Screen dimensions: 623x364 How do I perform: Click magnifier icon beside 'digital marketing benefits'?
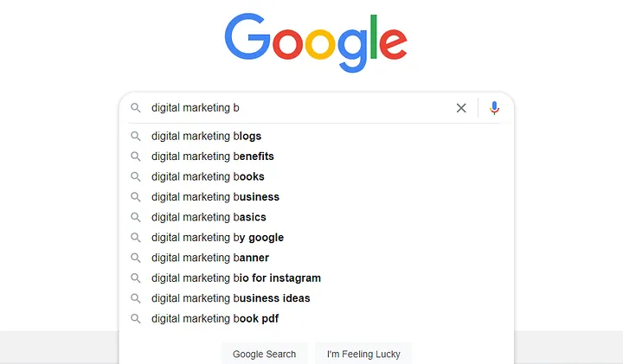pos(136,156)
